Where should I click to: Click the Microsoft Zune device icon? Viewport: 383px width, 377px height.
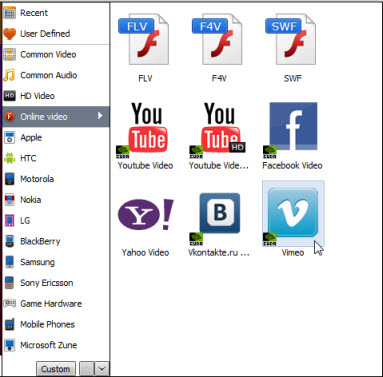(10, 345)
